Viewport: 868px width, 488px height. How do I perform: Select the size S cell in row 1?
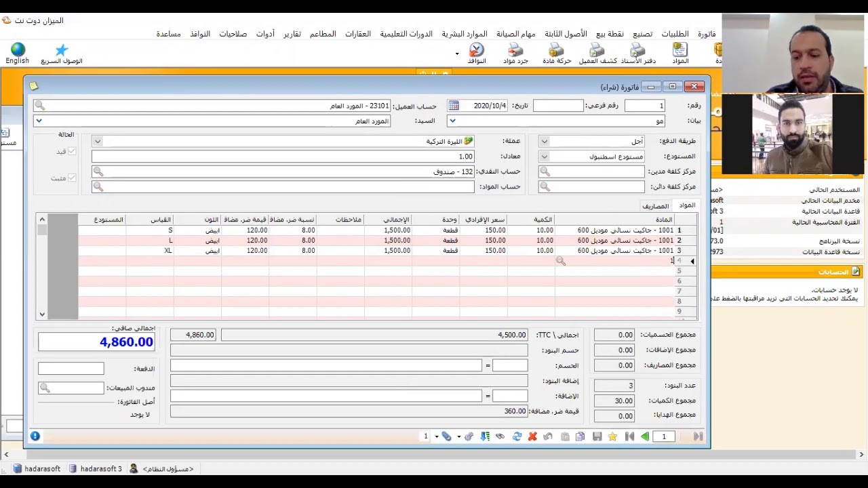[150, 230]
